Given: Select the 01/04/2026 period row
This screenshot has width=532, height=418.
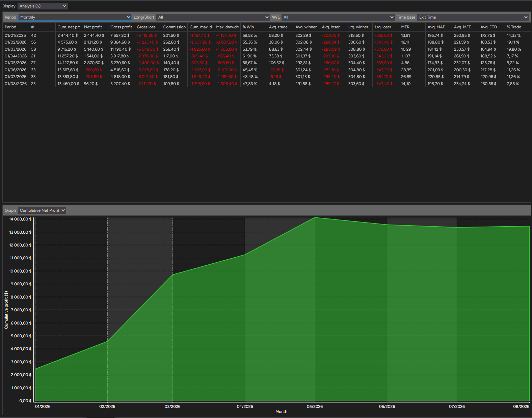Looking at the screenshot, I should [x=267, y=56].
